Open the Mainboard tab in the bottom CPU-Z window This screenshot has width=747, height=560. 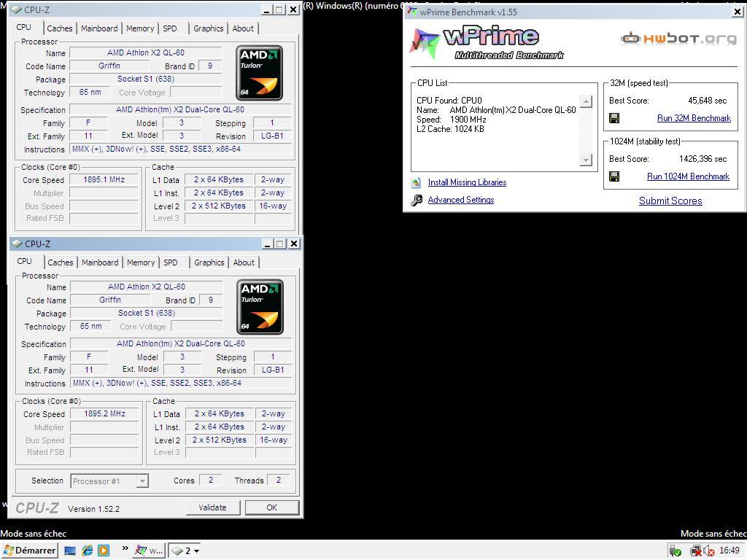point(100,262)
